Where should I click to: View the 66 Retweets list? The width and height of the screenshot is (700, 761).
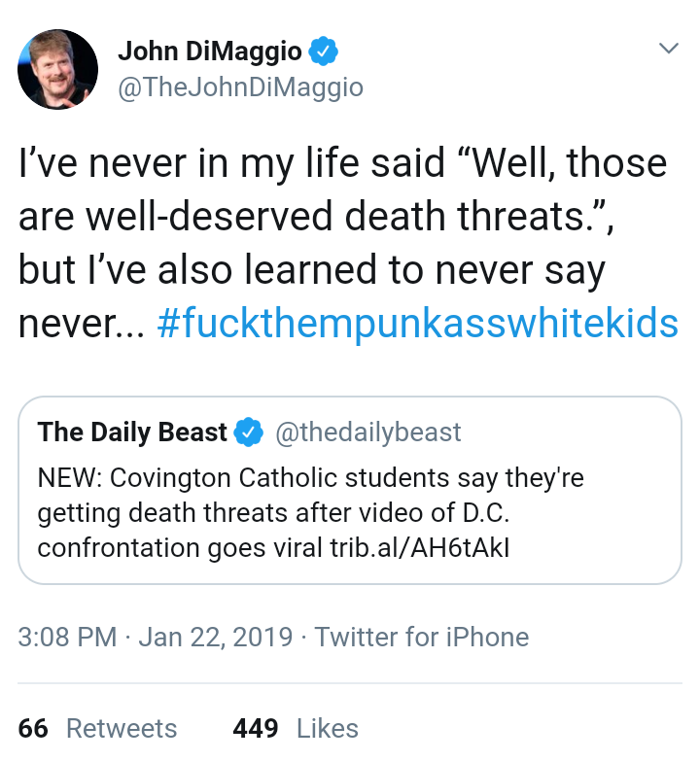pyautogui.click(x=97, y=729)
